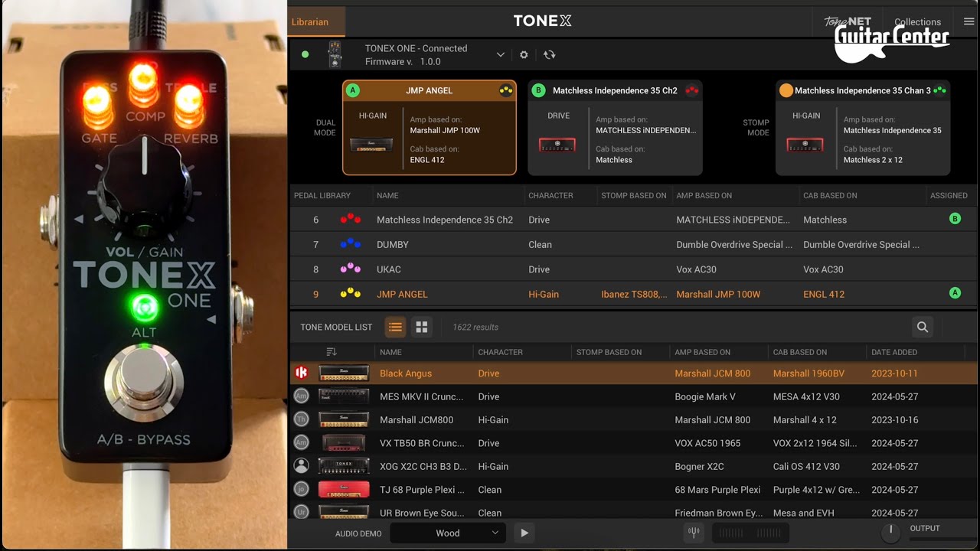Open the Collections tab
This screenshot has height=551, width=980.
tap(917, 22)
